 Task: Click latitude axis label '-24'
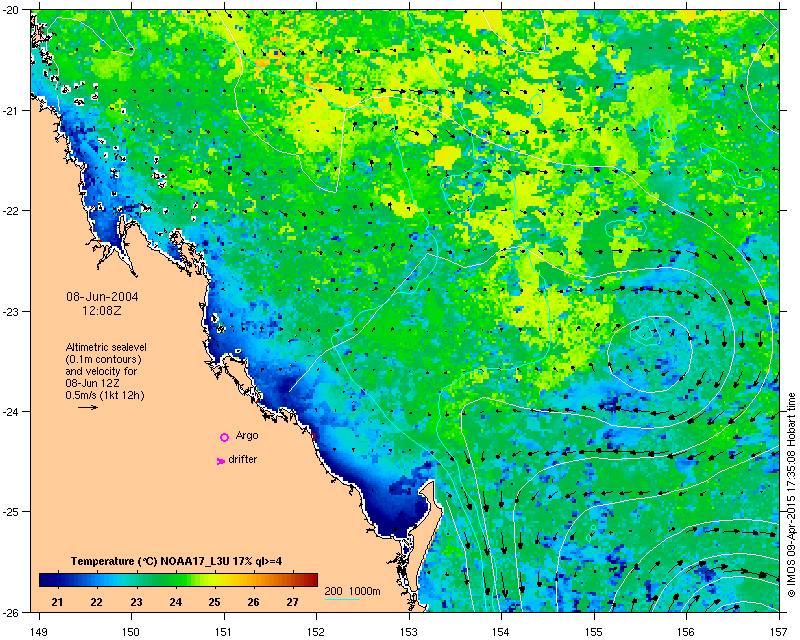click(x=11, y=411)
